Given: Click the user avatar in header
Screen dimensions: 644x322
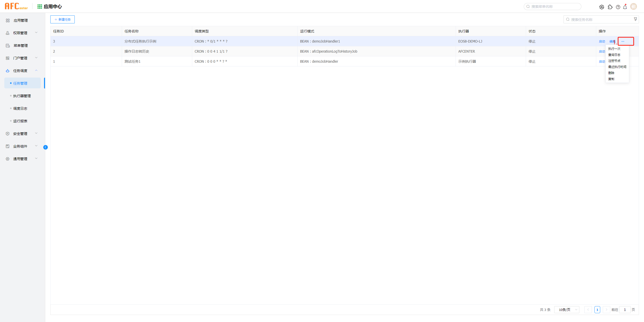Looking at the screenshot, I should click(x=633, y=7).
